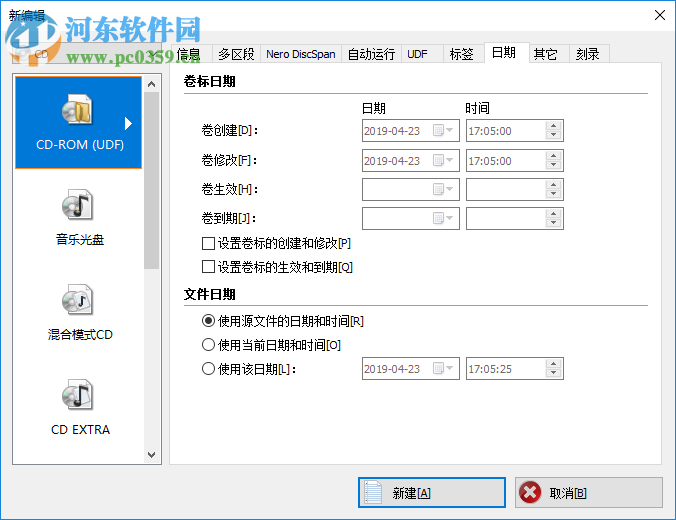Screen dimensions: 676x520
Task: Open the 自动运行 tab
Action: [372, 54]
